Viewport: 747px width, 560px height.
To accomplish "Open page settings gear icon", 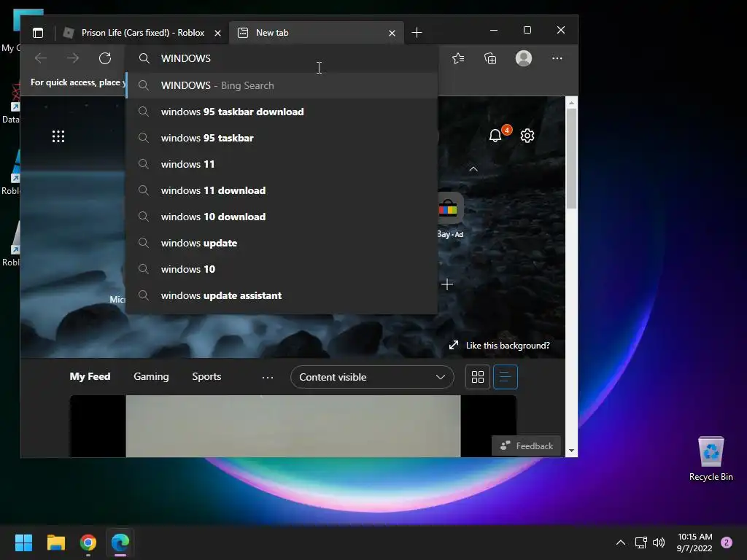I will [527, 136].
